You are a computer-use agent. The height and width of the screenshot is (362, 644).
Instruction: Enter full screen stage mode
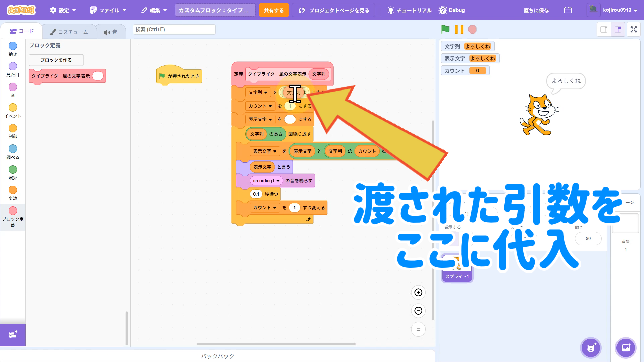pyautogui.click(x=633, y=29)
